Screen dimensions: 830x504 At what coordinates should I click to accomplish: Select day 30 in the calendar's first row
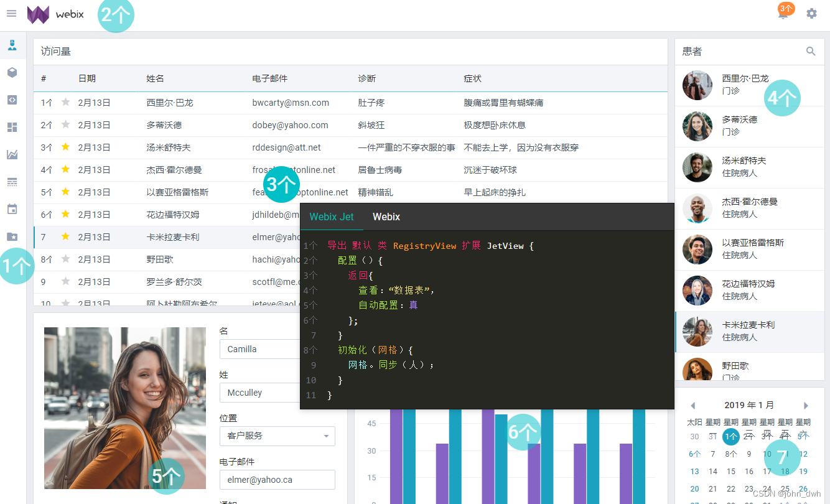[695, 437]
